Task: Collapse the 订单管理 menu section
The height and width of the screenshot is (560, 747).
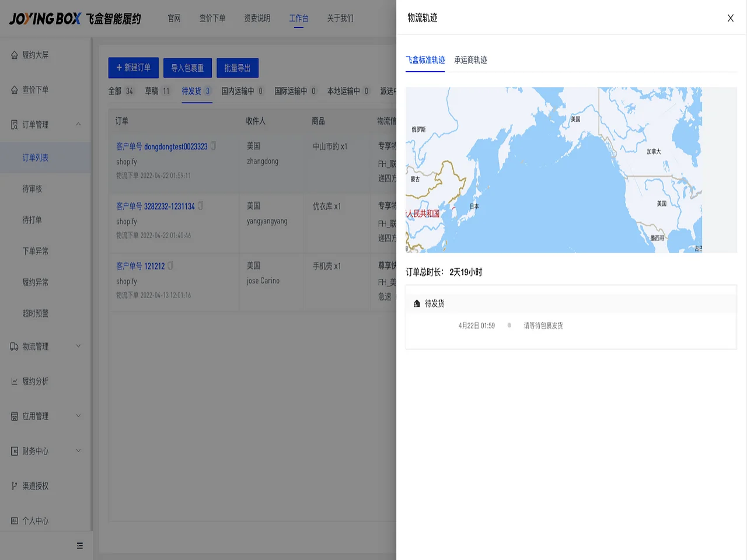Action: (x=78, y=124)
